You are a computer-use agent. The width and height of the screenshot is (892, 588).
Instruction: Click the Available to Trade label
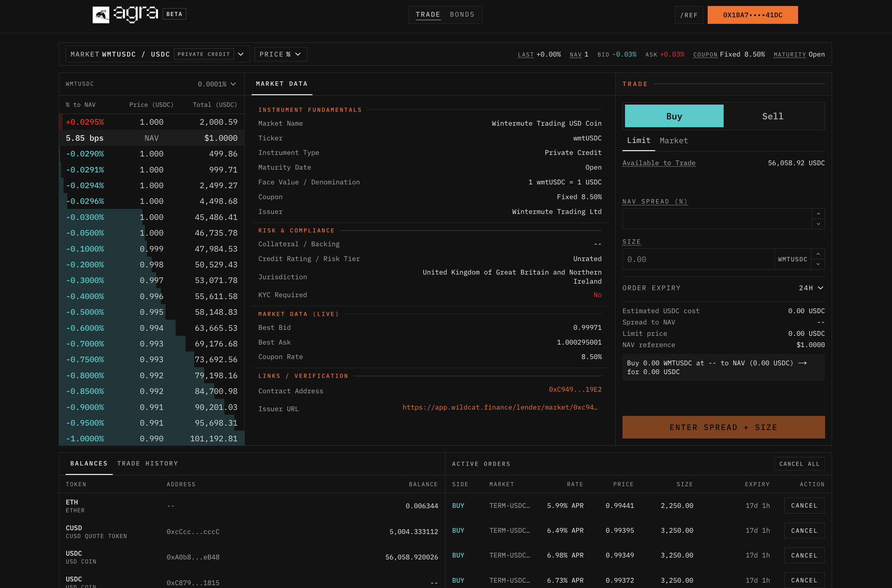[659, 163]
